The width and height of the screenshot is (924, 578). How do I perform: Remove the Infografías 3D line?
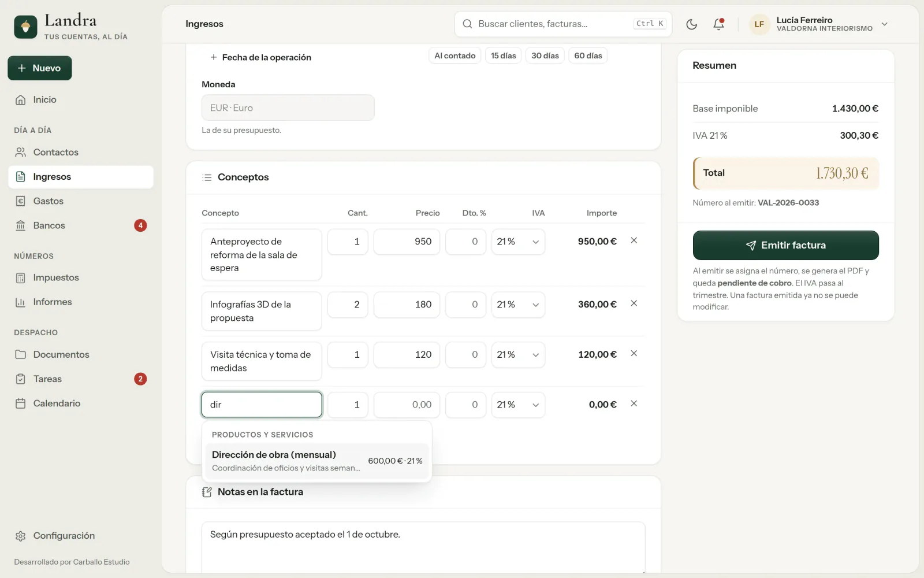(x=634, y=303)
